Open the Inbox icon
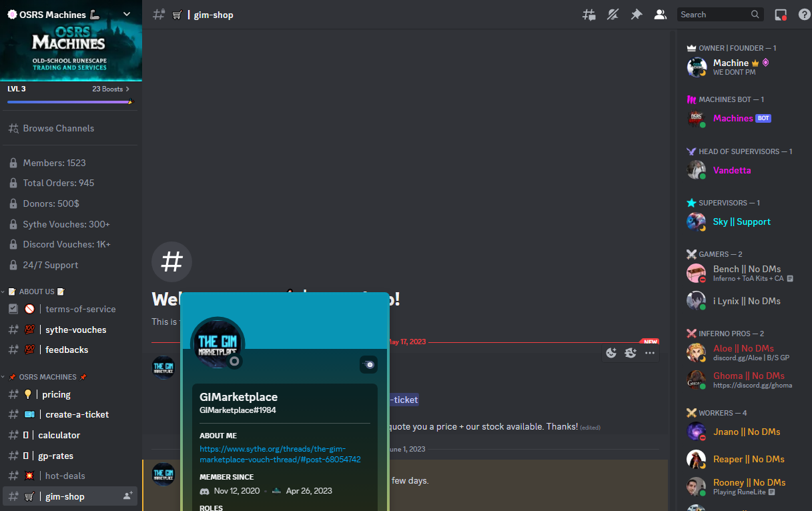Viewport: 812px width, 511px height. 781,14
